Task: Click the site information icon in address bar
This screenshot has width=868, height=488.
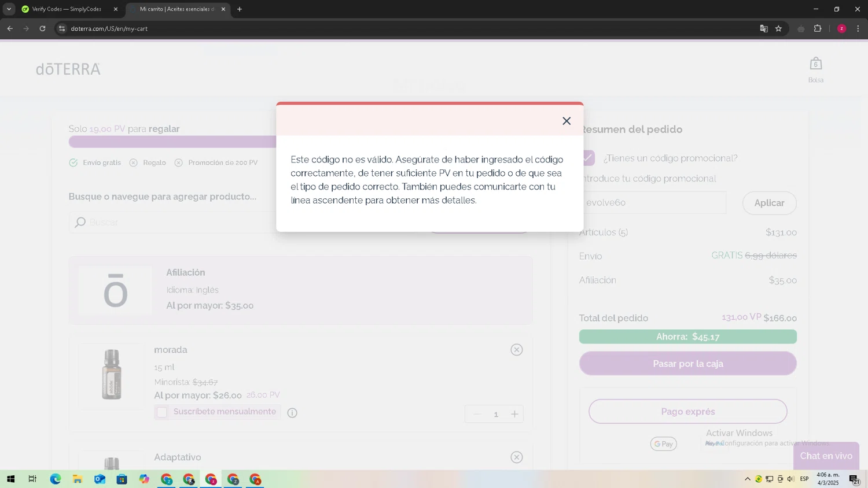Action: click(62, 28)
